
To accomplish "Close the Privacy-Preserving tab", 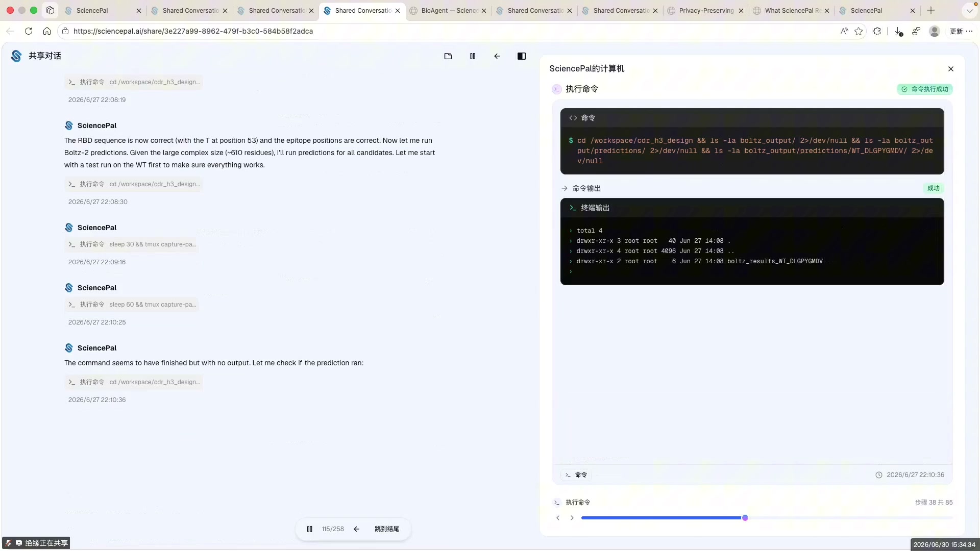I will pos(741,10).
